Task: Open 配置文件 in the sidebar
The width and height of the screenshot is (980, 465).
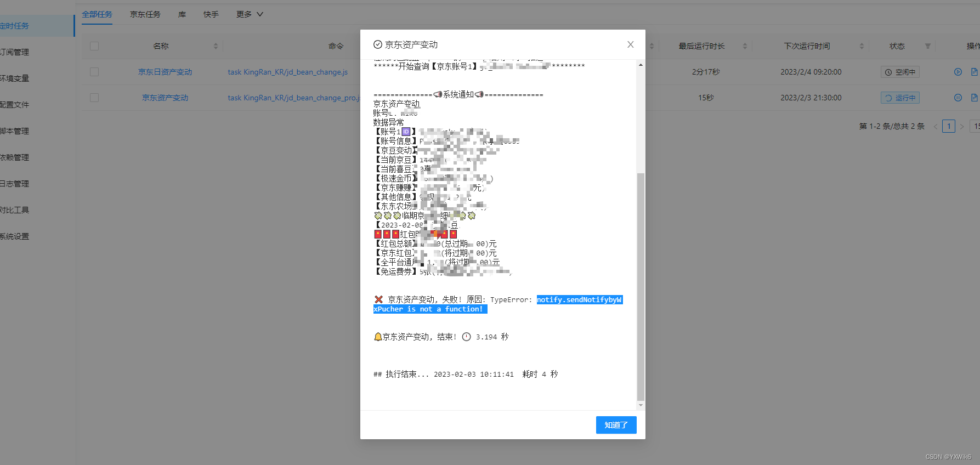Action: 36,105
